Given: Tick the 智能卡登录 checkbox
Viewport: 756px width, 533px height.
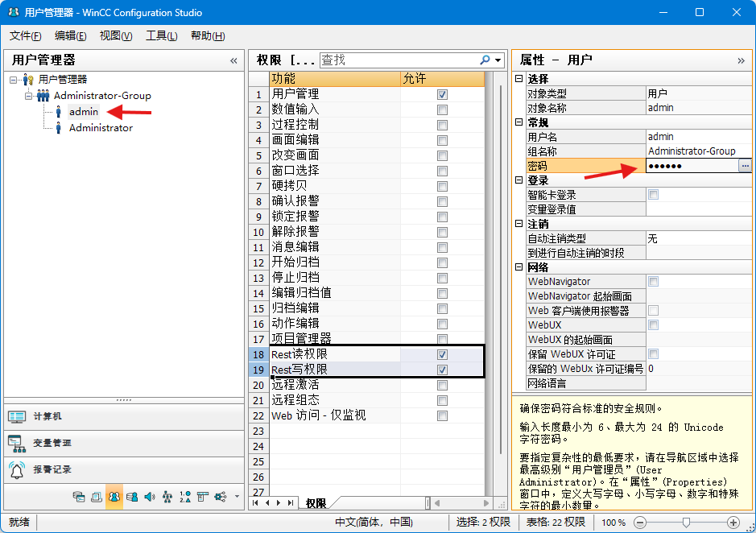Looking at the screenshot, I should click(x=653, y=195).
